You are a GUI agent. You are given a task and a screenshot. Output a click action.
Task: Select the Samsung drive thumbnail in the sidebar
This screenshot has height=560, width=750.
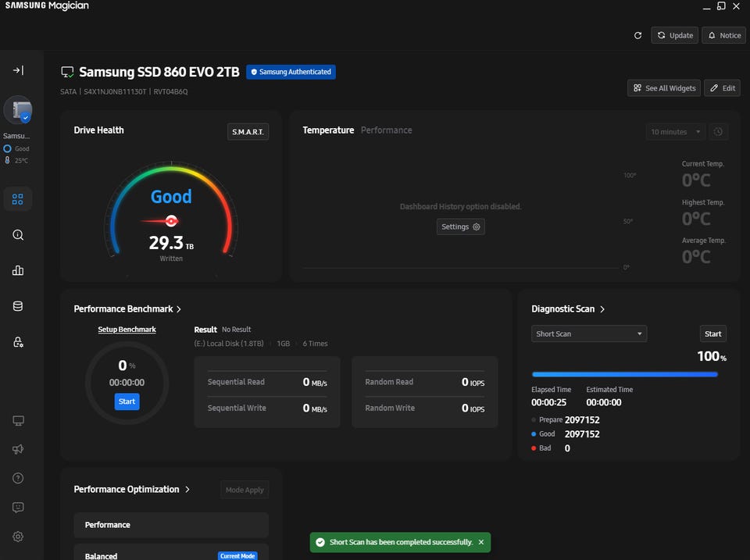[18, 110]
